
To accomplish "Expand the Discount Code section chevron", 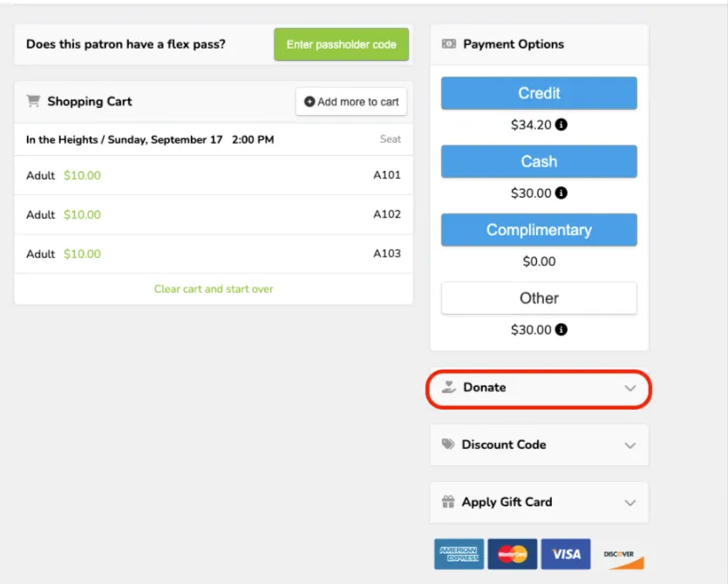I will 630,445.
